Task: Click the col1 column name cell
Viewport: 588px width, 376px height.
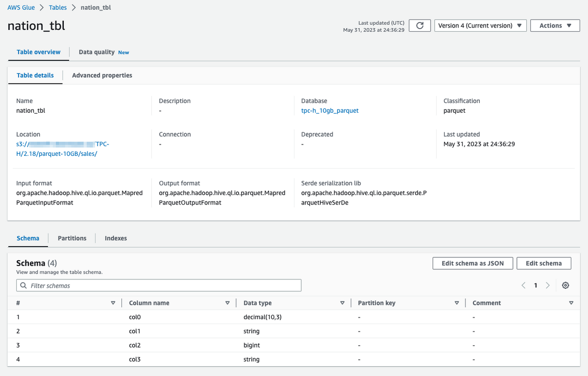Action: [135, 331]
